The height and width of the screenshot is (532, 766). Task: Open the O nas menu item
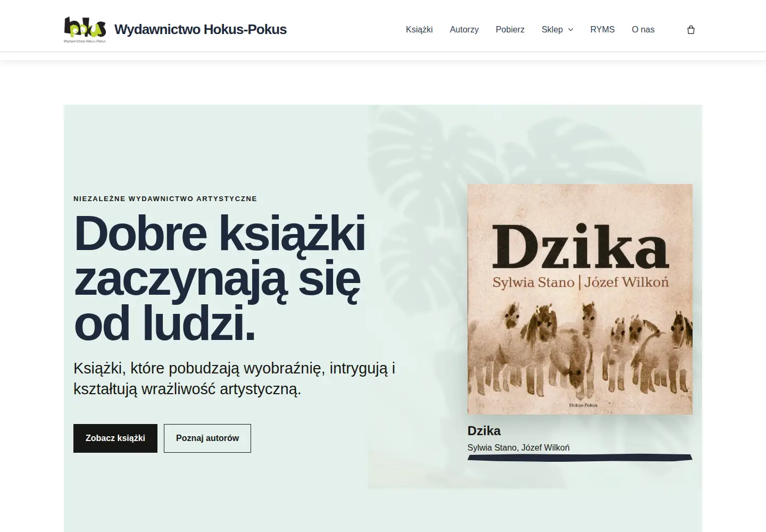[643, 30]
